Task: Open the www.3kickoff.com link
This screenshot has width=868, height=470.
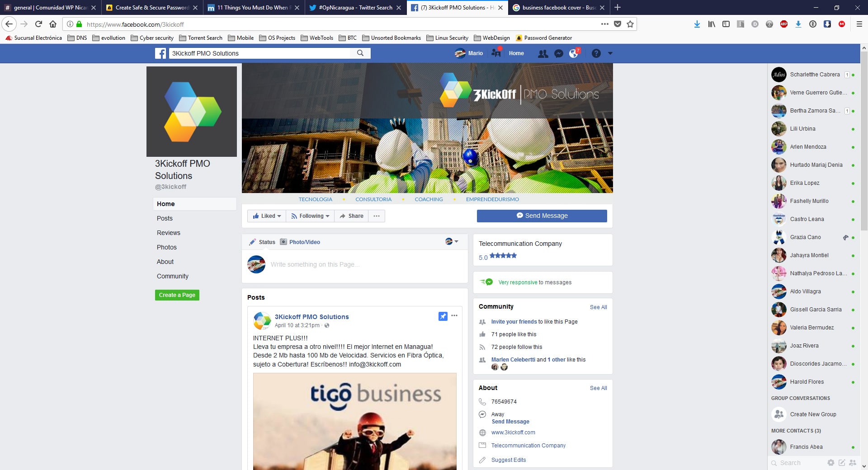Action: coord(513,432)
